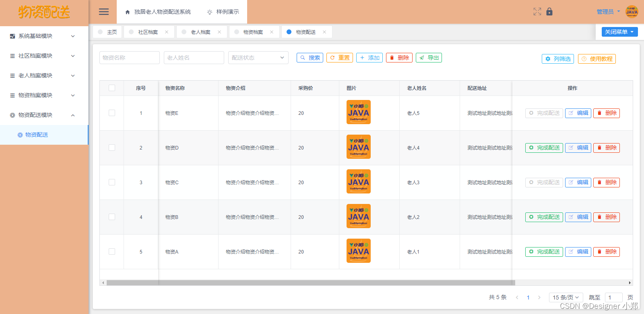Viewport: 644px width, 314px height.
Task: Close the 社区档案 tab
Action: coord(167,32)
